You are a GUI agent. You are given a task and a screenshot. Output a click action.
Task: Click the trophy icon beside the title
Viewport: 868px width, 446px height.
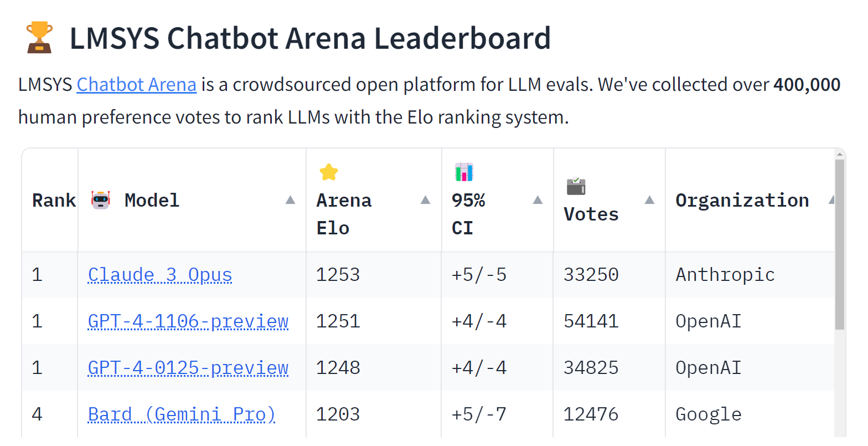[39, 38]
